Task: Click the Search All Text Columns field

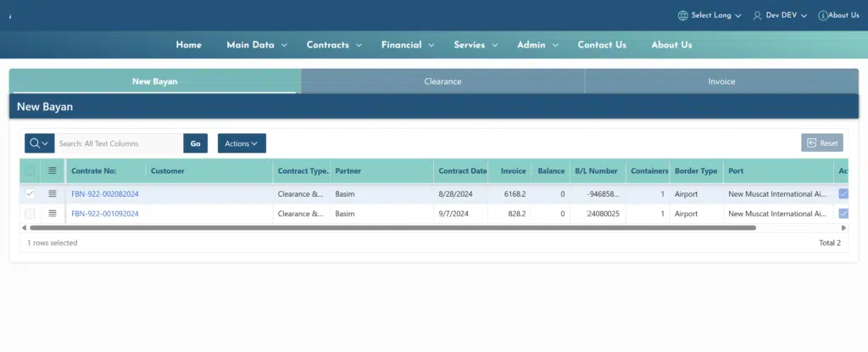Action: [x=119, y=143]
